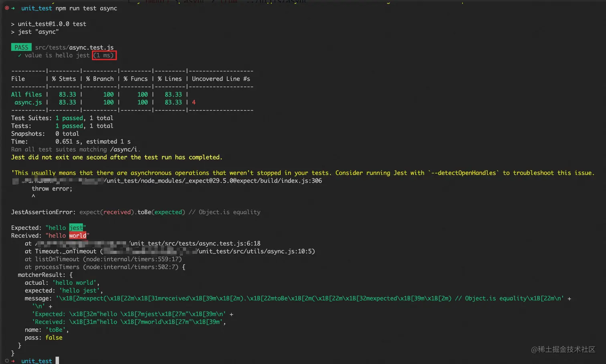Click the final 'unit_test' prompt directory name
The image size is (606, 364).
36,361
